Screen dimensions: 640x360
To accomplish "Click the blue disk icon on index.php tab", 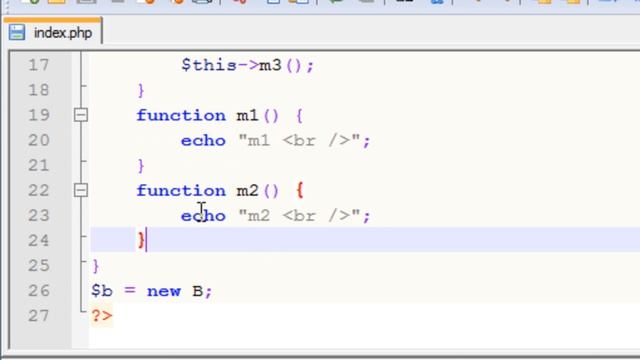I will 17,32.
